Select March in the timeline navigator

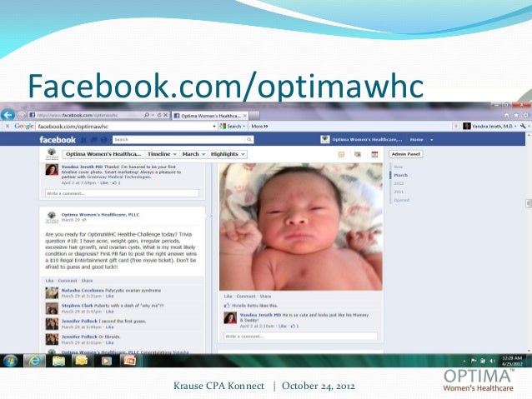[x=401, y=175]
